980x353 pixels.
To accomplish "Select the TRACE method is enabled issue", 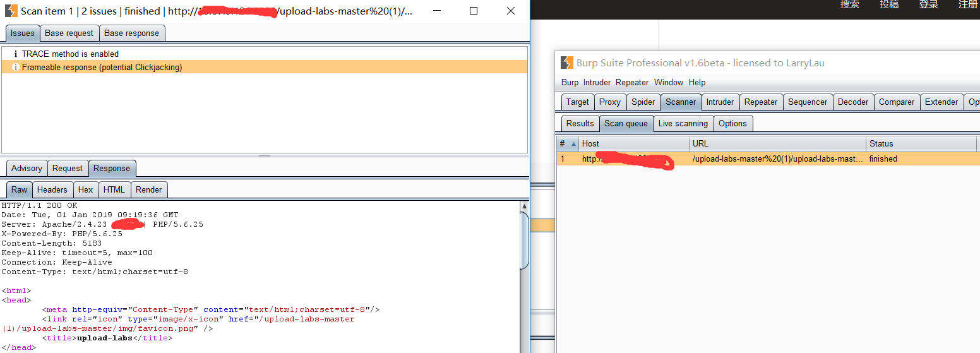I will [x=264, y=54].
